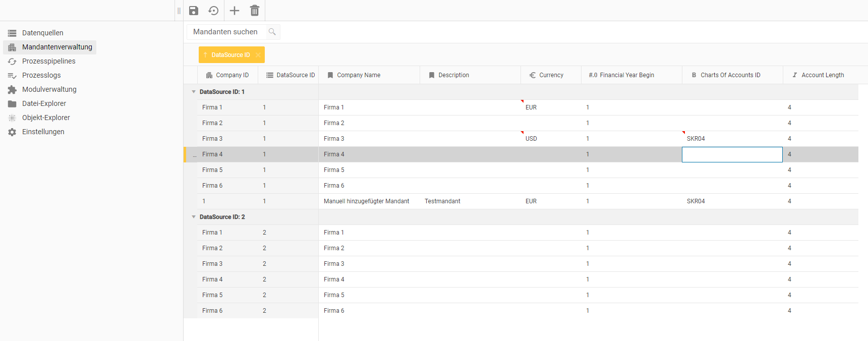Open Prozesslogs from the sidebar
Screen dimensions: 868x341
41,75
